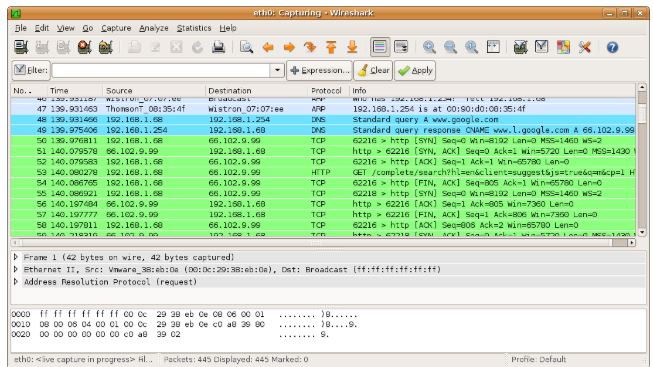Expand the Address Resolution Protocol row

pyautogui.click(x=16, y=282)
